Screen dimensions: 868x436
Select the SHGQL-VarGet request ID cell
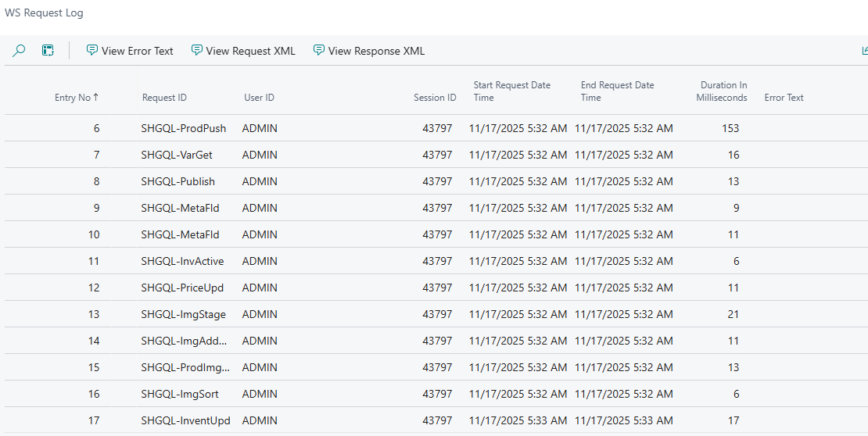point(177,155)
